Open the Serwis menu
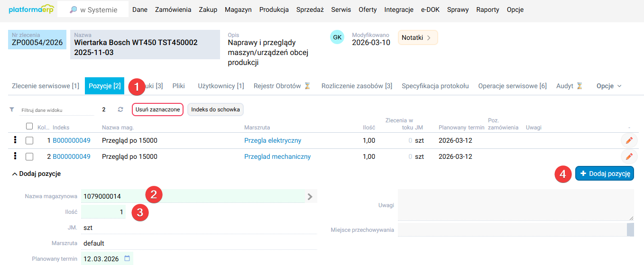The width and height of the screenshot is (644, 265). (341, 9)
